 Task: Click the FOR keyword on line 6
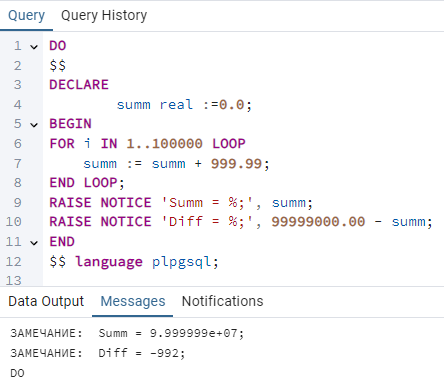[62, 144]
